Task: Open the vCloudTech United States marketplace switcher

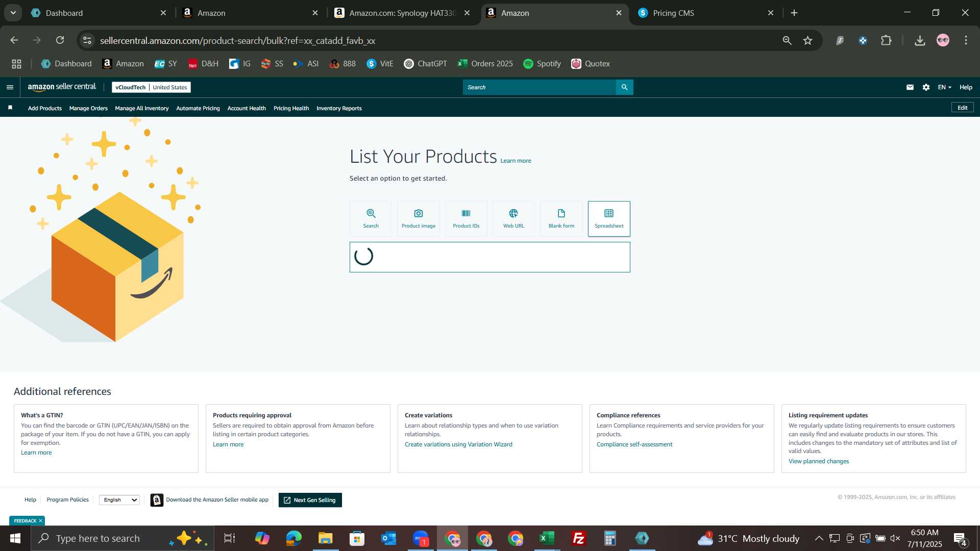Action: 151,87
